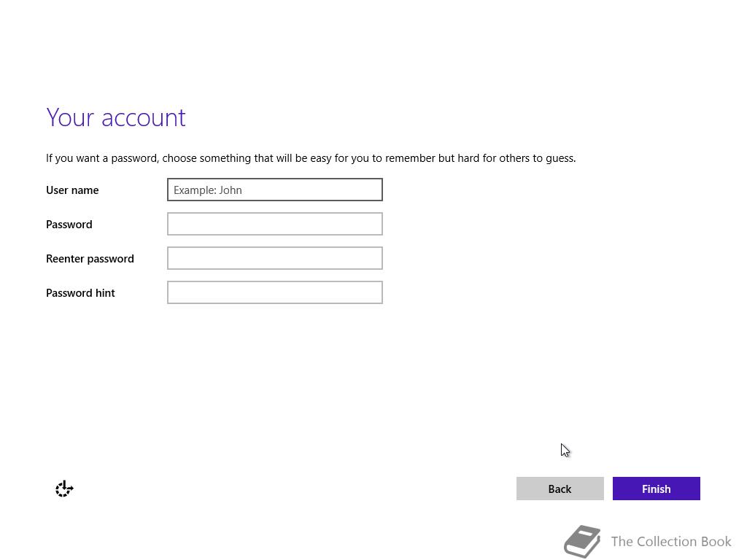Click the Password hint field
747x560 pixels.
pos(275,292)
